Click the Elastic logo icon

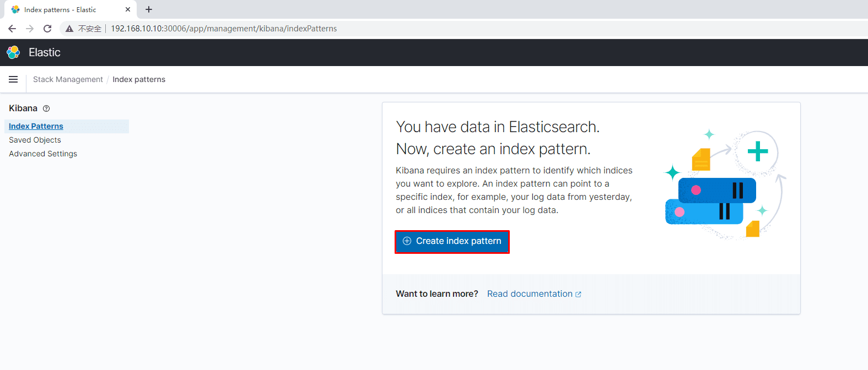(13, 52)
